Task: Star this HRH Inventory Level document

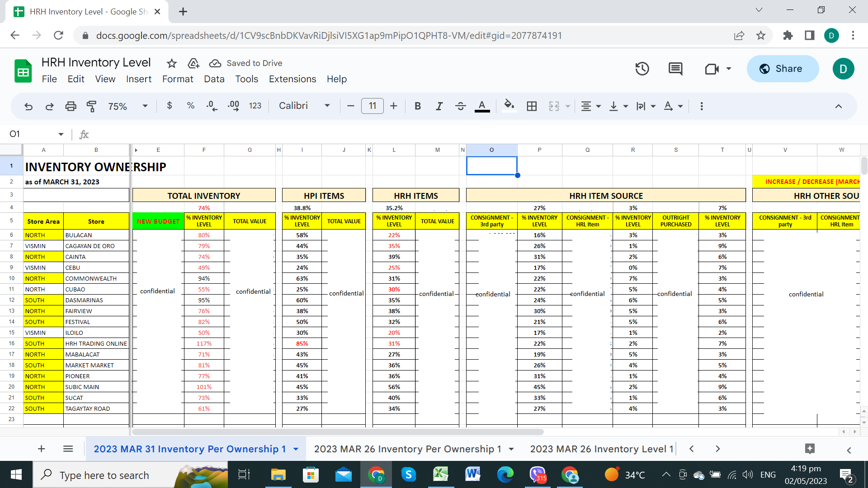Action: [x=171, y=63]
